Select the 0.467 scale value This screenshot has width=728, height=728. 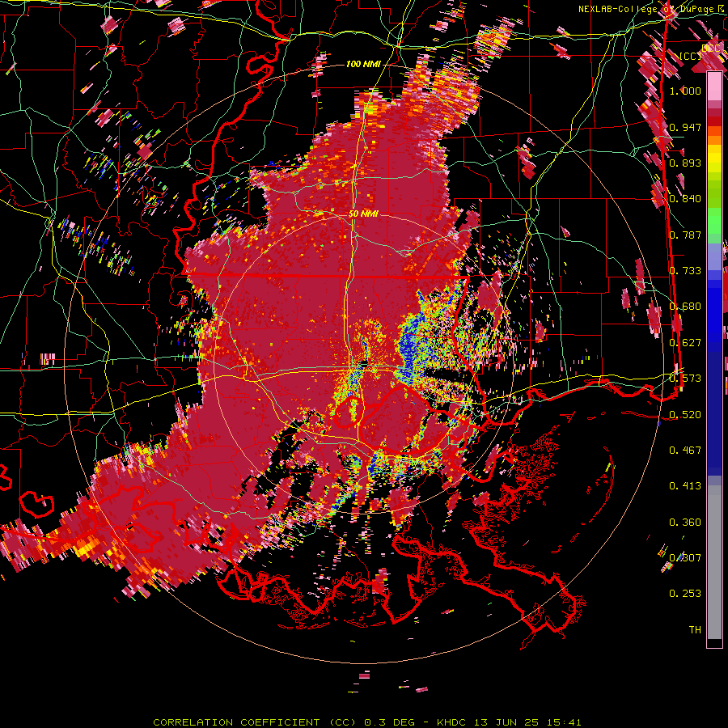pos(685,451)
